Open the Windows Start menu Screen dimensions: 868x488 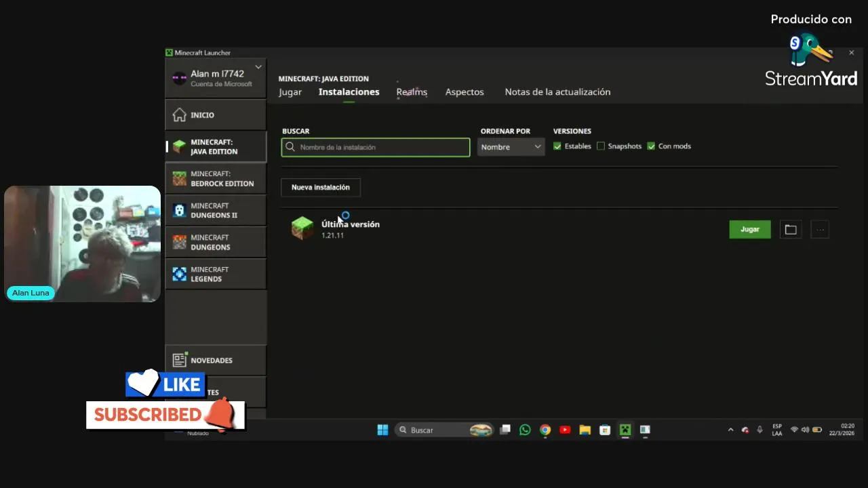[382, 430]
